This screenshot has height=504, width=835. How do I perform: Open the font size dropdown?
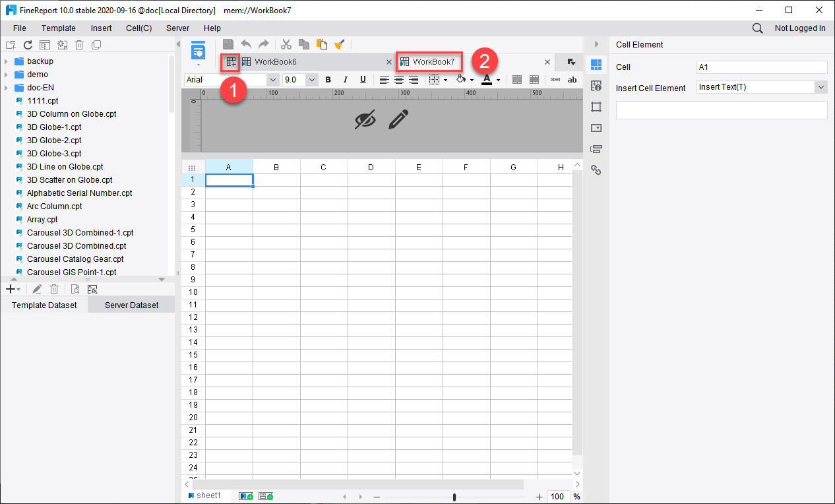(x=311, y=79)
